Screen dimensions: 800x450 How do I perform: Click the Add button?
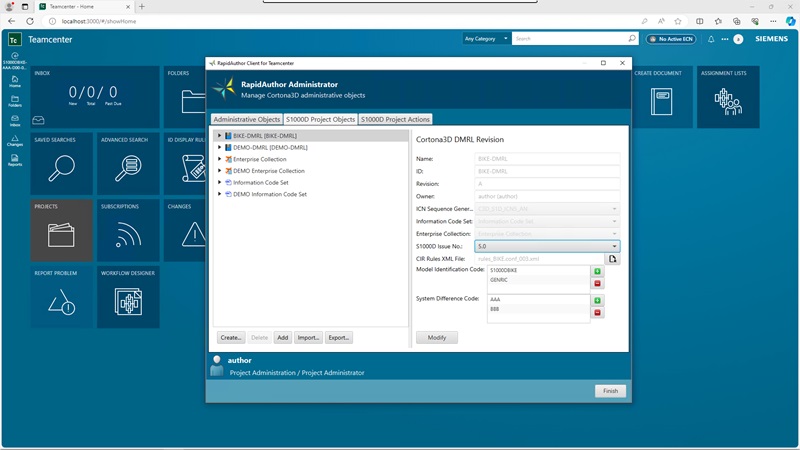[x=283, y=338]
